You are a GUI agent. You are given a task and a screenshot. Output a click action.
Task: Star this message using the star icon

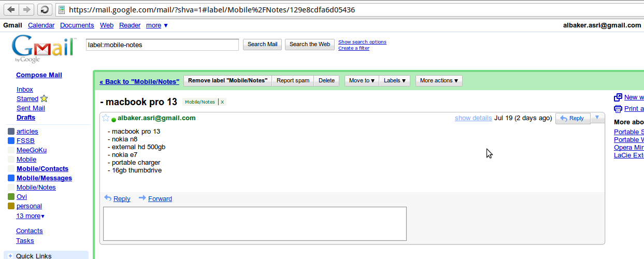[x=106, y=118]
